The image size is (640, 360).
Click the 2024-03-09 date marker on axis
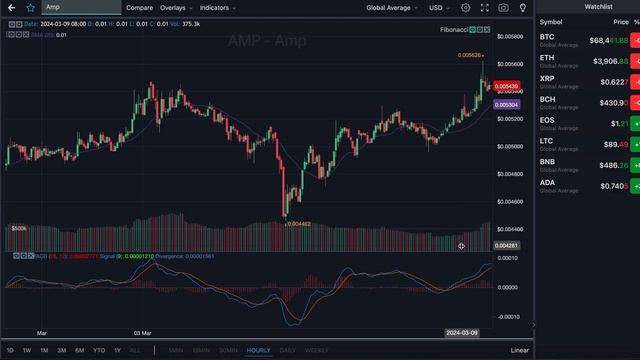point(462,333)
